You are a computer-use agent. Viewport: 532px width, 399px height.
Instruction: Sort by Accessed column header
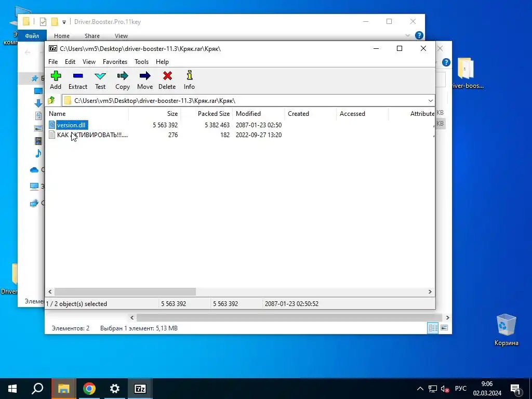click(362, 114)
